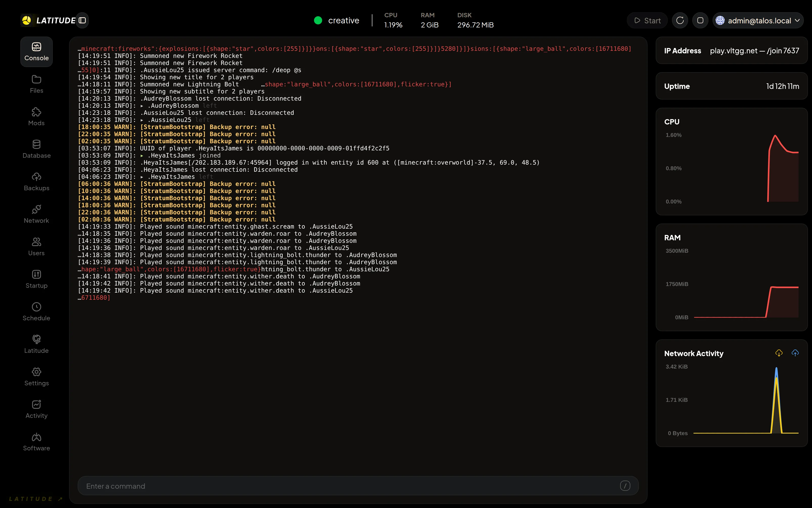Click the RAM 2 GiB header stat

[x=430, y=21]
